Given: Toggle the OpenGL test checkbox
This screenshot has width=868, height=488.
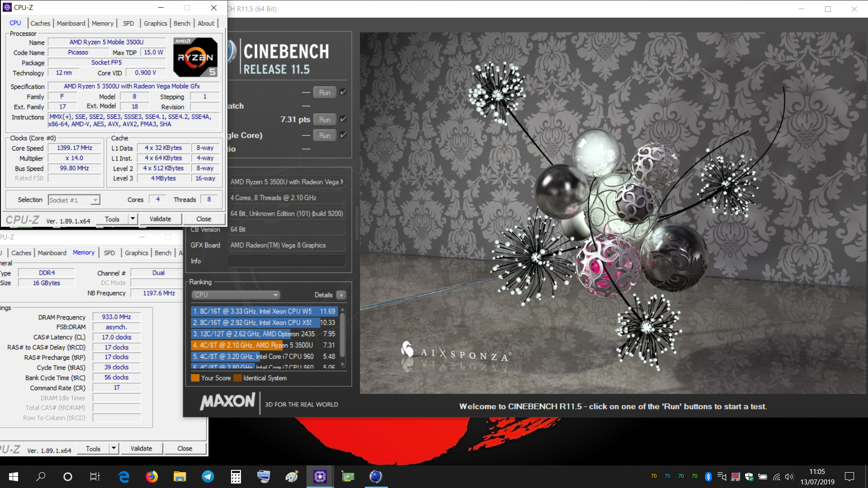Looking at the screenshot, I should tap(343, 92).
